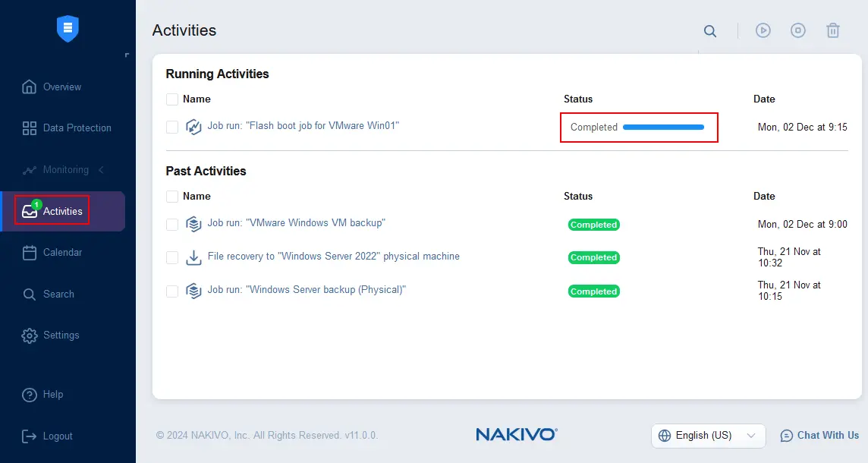Open the search magnifier in top toolbar
This screenshot has width=868, height=463.
click(x=710, y=31)
